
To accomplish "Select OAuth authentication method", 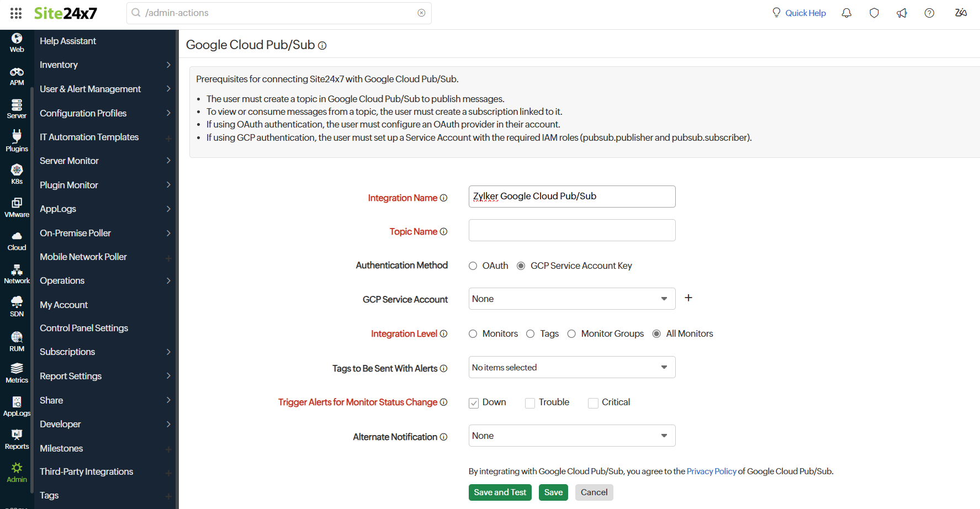I will point(473,266).
